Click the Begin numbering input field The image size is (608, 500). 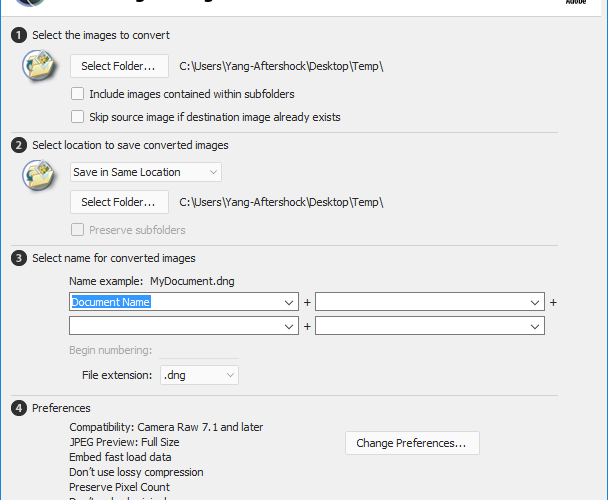point(199,350)
